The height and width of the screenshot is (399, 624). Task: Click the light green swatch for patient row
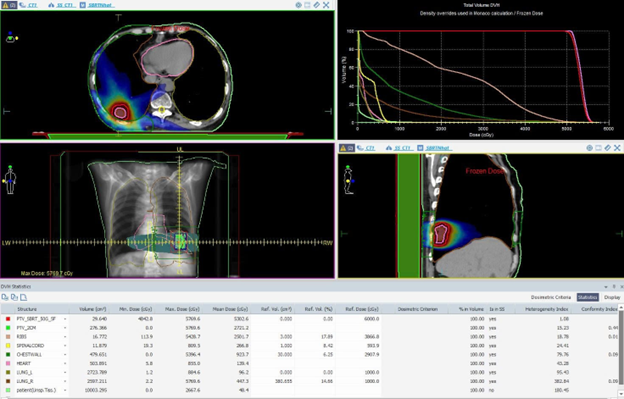[x=8, y=390]
